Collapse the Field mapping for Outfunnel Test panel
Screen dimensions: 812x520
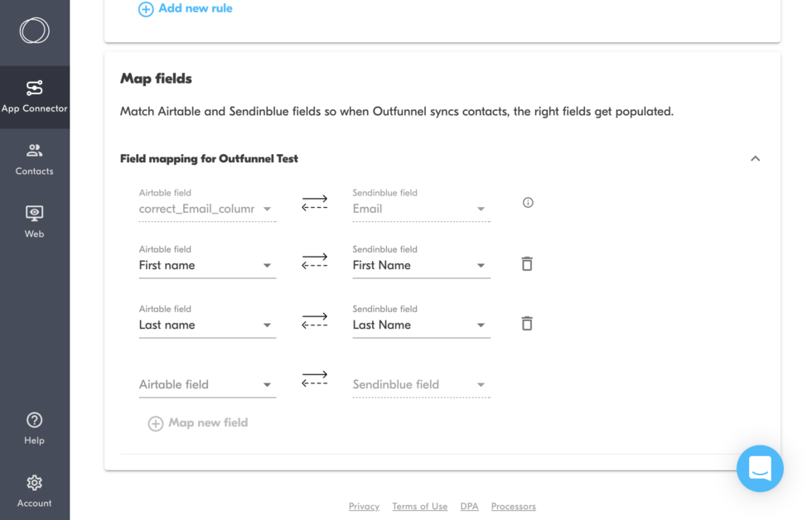tap(755, 157)
